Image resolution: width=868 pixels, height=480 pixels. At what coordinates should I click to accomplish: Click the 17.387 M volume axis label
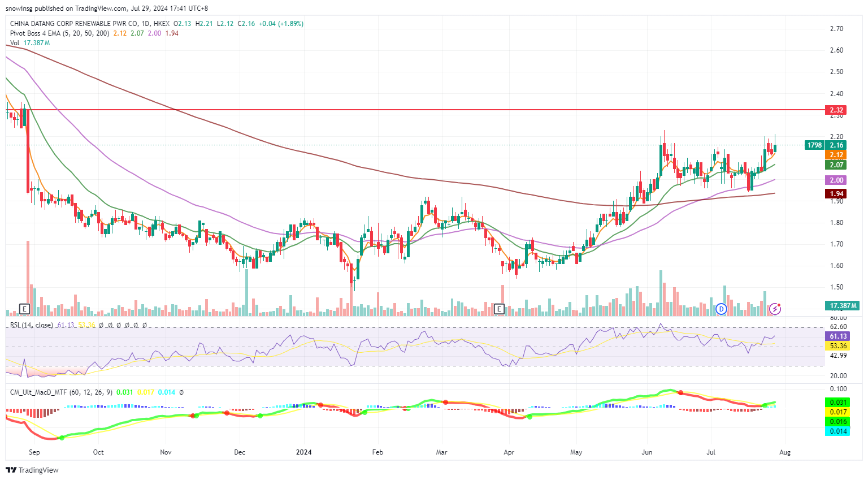click(843, 306)
